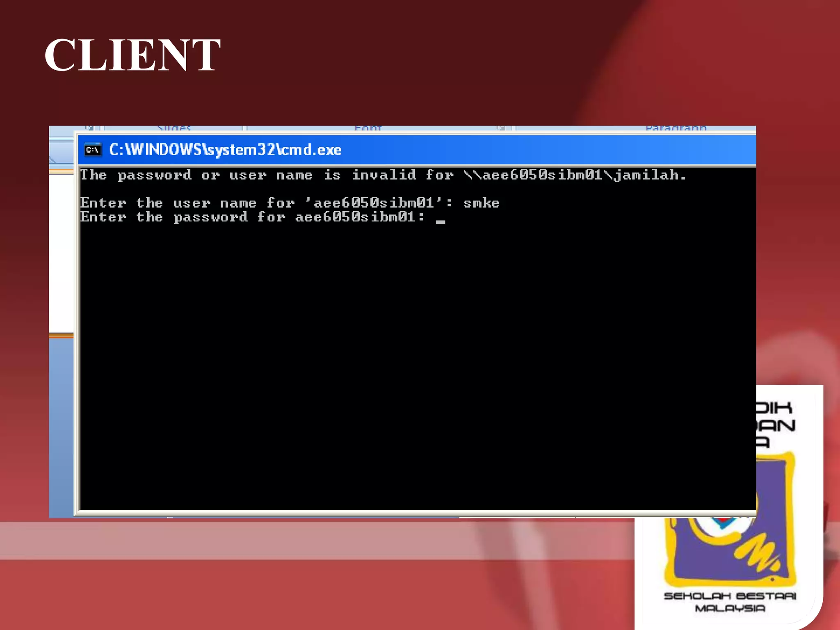Click the orange divider line in the left pane
The width and height of the screenshot is (840, 630).
pos(61,336)
